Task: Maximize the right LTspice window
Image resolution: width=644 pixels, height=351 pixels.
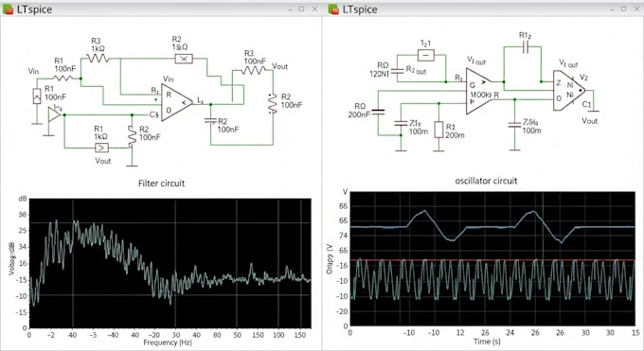Action: click(x=623, y=9)
